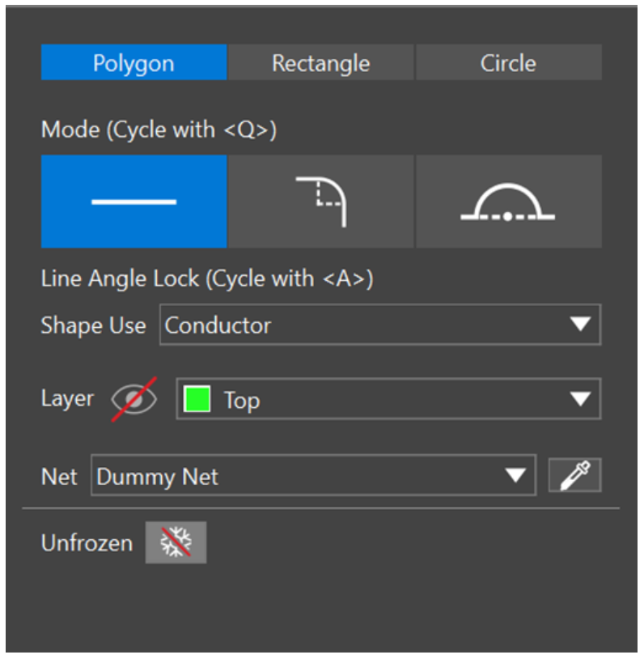This screenshot has width=644, height=659.
Task: Click the Unfrozen label text
Action: tap(87, 542)
